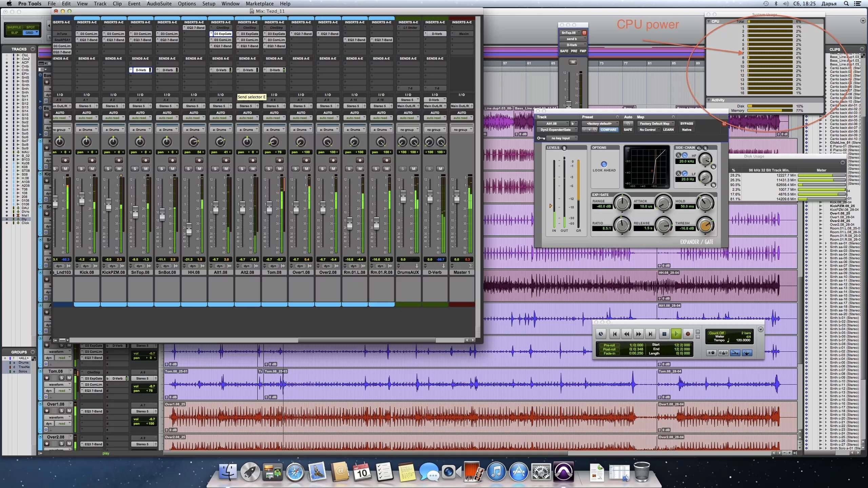Open Safari from the Dock
The height and width of the screenshot is (488, 868).
(x=295, y=472)
